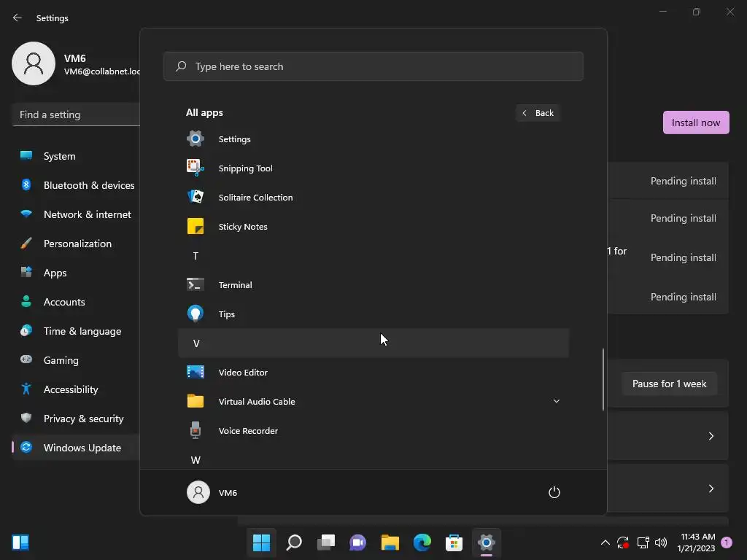Launch Snipping Tool from the list
Image resolution: width=747 pixels, height=560 pixels.
[x=373, y=168]
